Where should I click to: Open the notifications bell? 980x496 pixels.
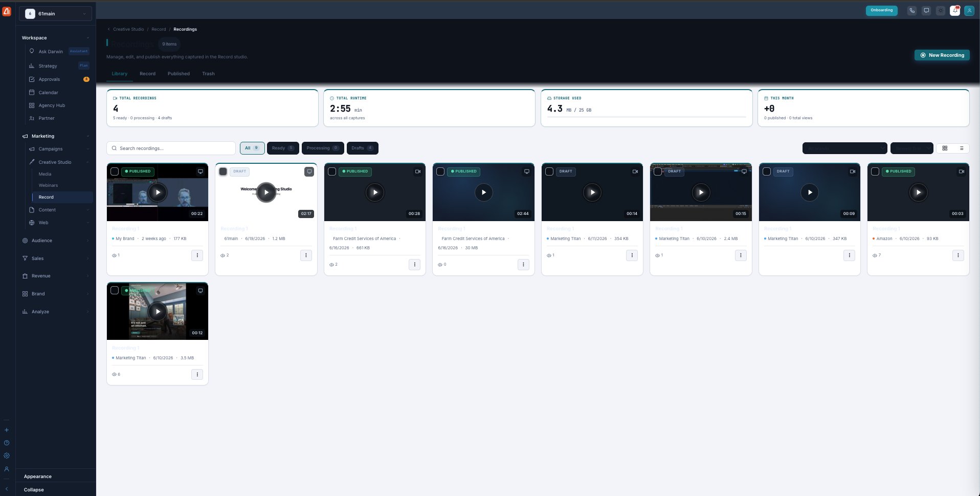(955, 11)
